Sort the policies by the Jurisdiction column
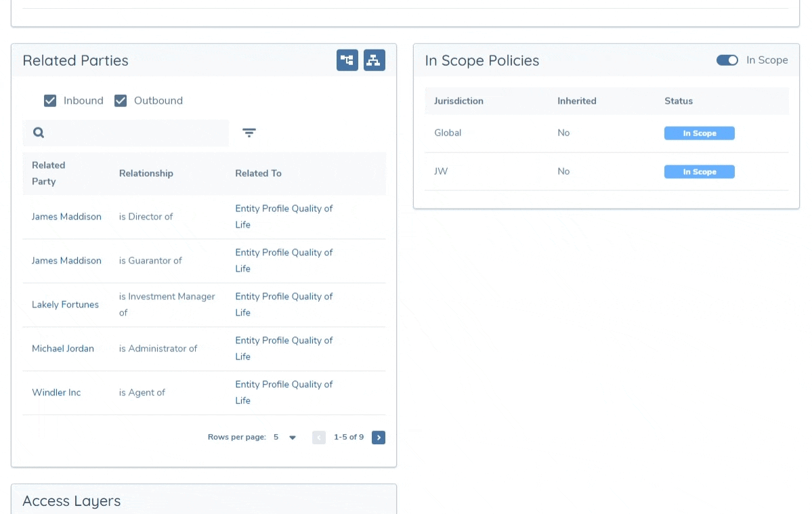 point(458,101)
